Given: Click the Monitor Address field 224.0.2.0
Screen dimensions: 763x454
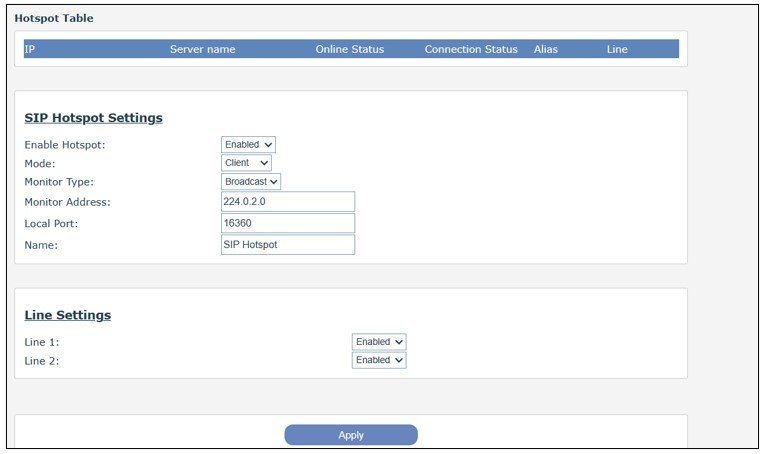Looking at the screenshot, I should (288, 201).
